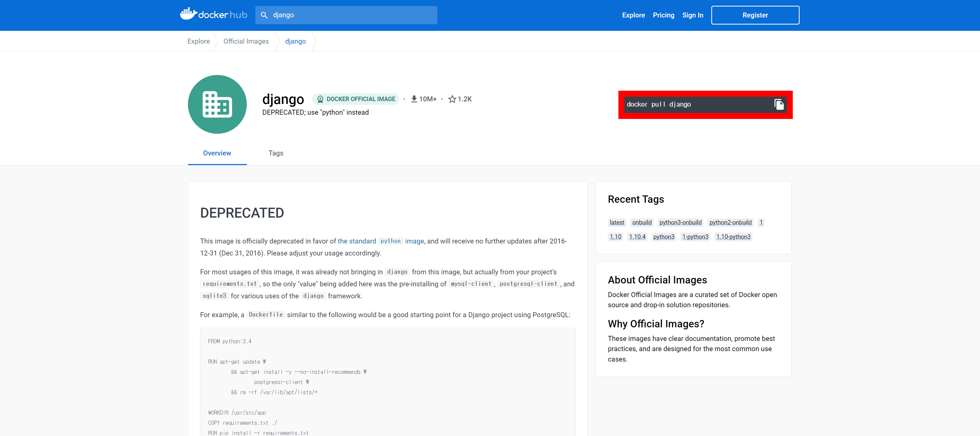Click the 'Dockerfile' inline code
This screenshot has height=436, width=980.
265,315
